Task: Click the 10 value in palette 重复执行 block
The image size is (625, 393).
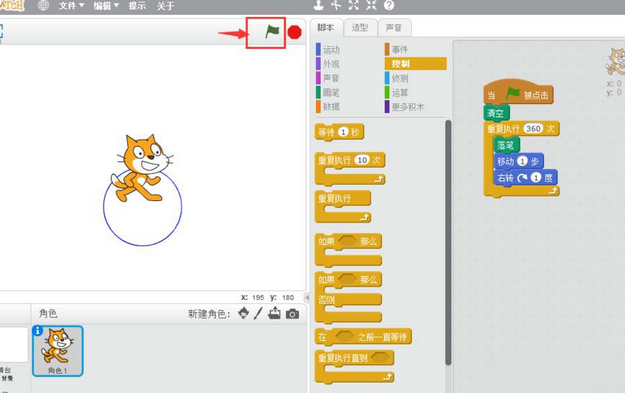Action: (362, 160)
